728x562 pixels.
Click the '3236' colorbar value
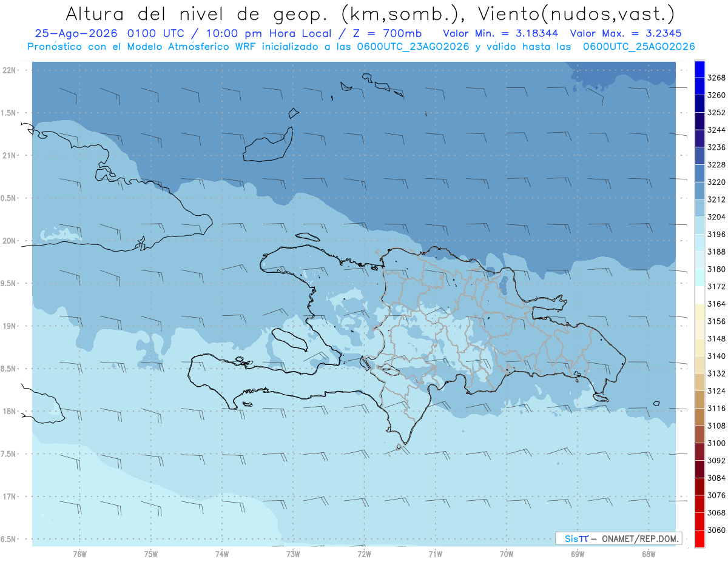[x=716, y=147]
